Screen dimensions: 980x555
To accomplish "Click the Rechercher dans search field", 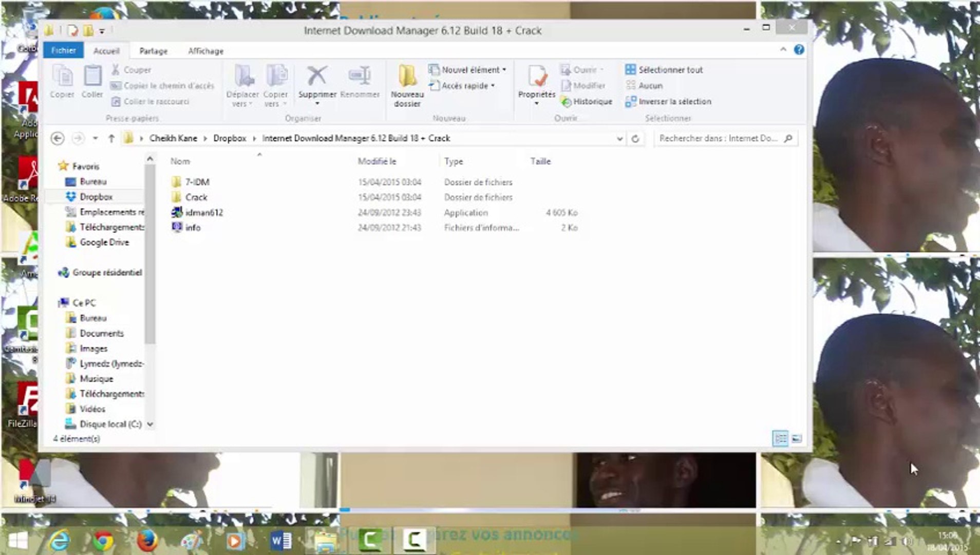I will coord(725,138).
